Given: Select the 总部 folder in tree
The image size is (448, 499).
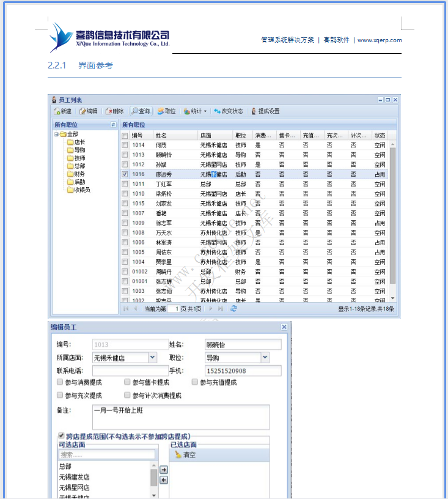Looking at the screenshot, I should [x=76, y=166].
